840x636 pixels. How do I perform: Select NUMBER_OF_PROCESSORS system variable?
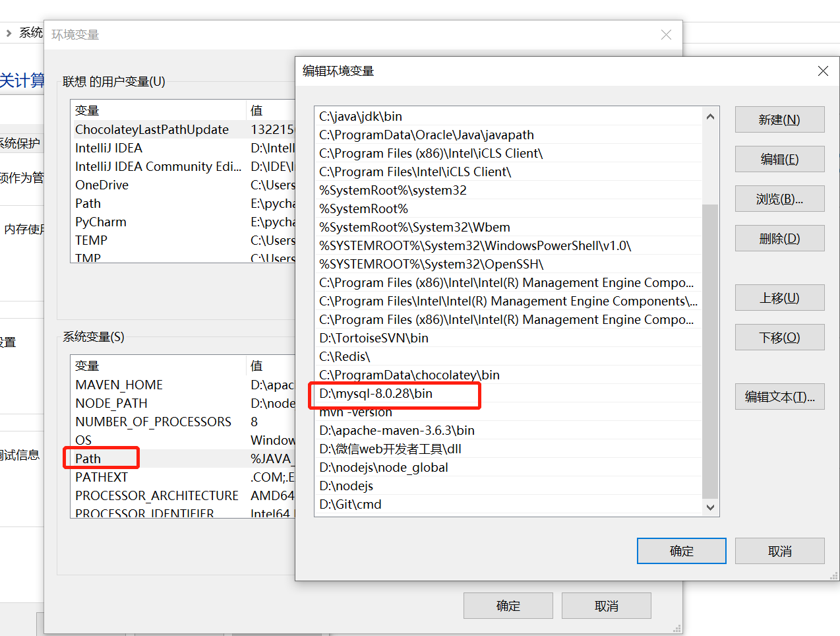[183, 422]
